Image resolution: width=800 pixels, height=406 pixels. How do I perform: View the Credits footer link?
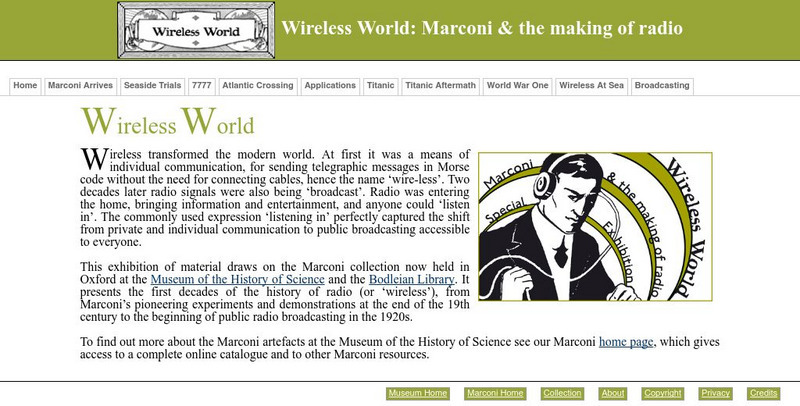coord(764,393)
